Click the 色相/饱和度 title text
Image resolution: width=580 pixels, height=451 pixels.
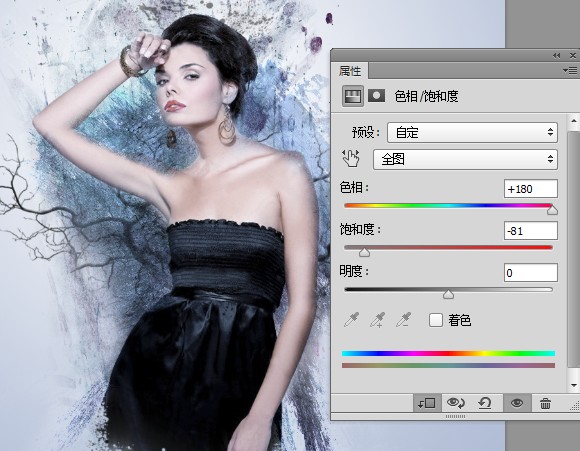coord(426,96)
